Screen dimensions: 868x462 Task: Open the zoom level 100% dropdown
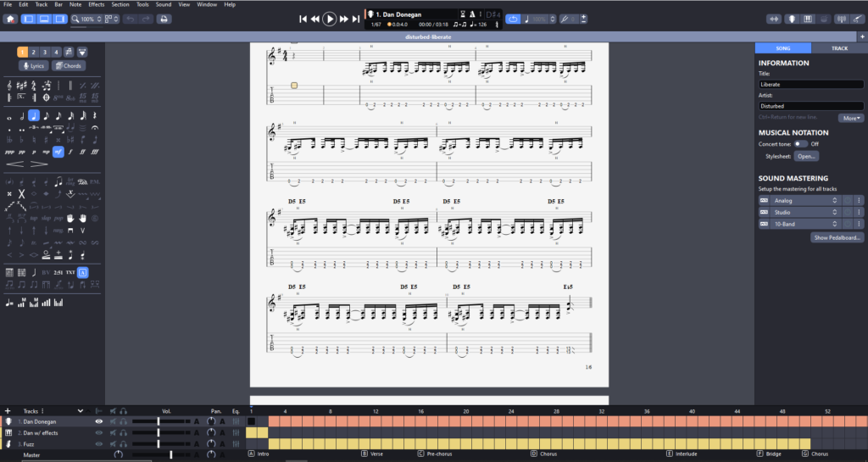(x=87, y=19)
